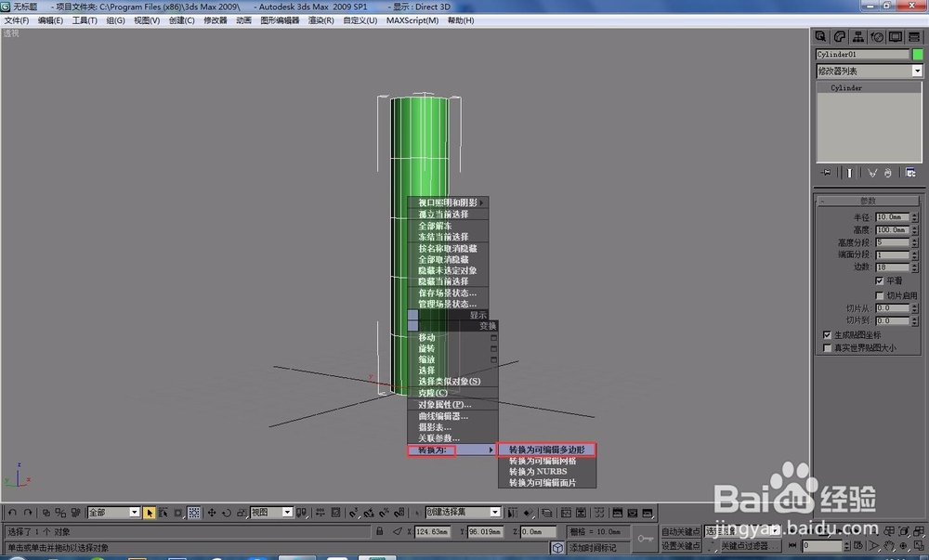Activate the Select and Move tool
The image size is (929, 560).
212,513
